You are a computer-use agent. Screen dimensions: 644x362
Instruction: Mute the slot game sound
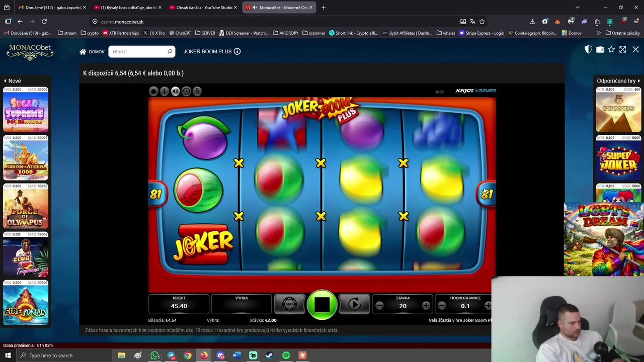(x=175, y=91)
